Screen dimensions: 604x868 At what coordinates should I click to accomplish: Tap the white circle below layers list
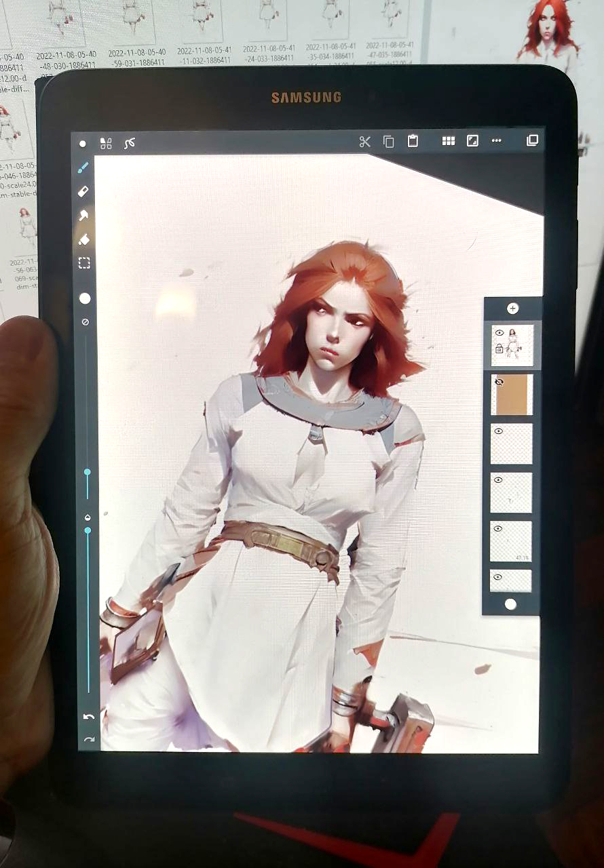[511, 604]
